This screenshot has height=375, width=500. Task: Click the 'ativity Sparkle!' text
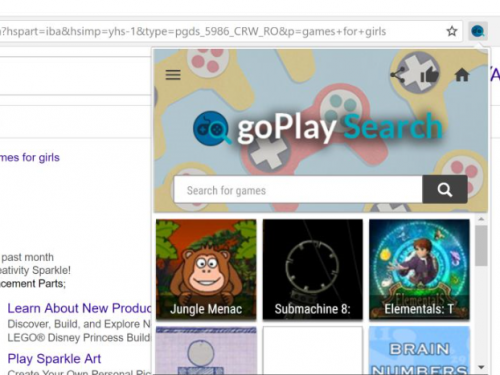pos(35,270)
